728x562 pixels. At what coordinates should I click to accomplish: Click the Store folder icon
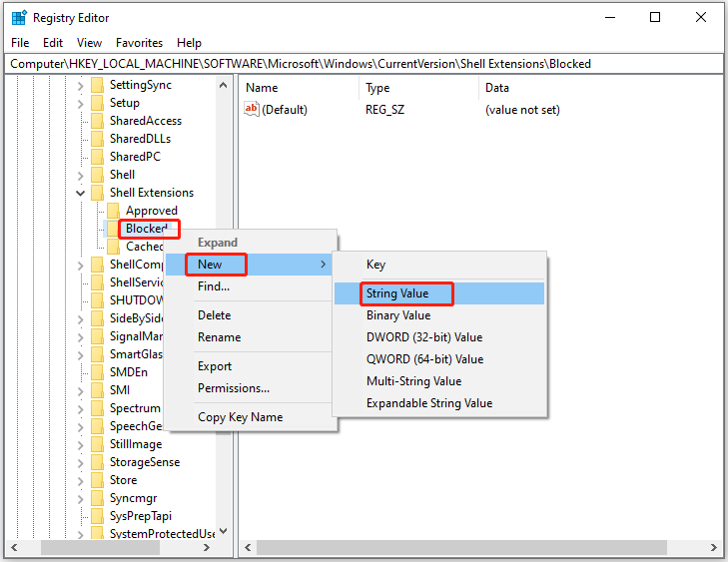98,480
